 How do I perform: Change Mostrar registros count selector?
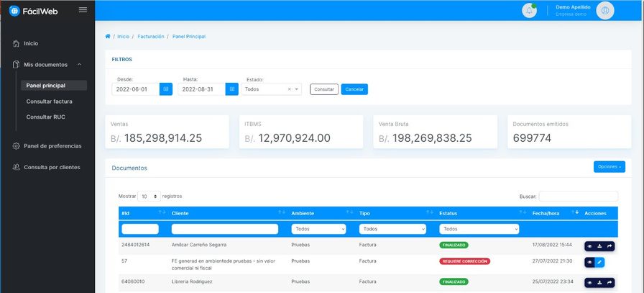[149, 197]
